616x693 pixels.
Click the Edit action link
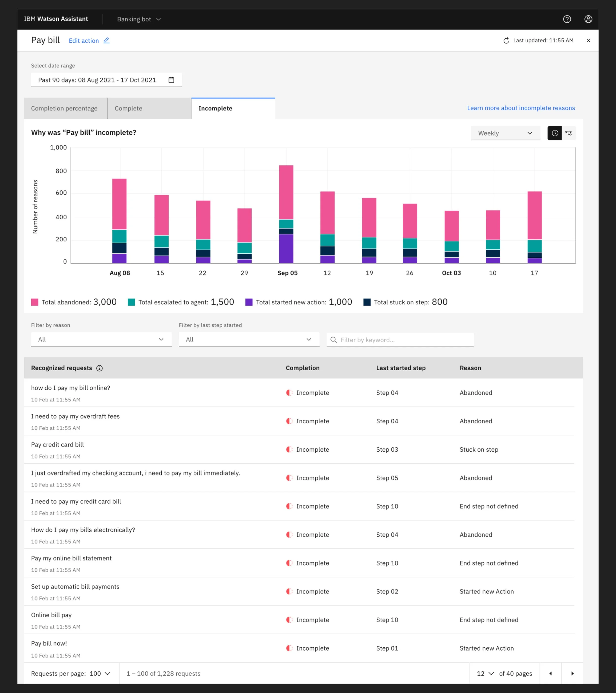(x=84, y=41)
